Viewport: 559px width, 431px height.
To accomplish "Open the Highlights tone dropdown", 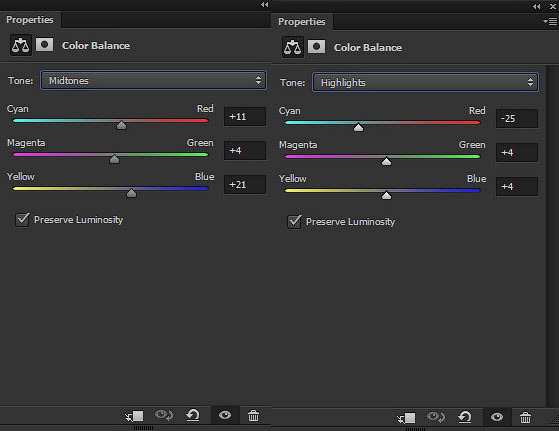I will point(425,82).
